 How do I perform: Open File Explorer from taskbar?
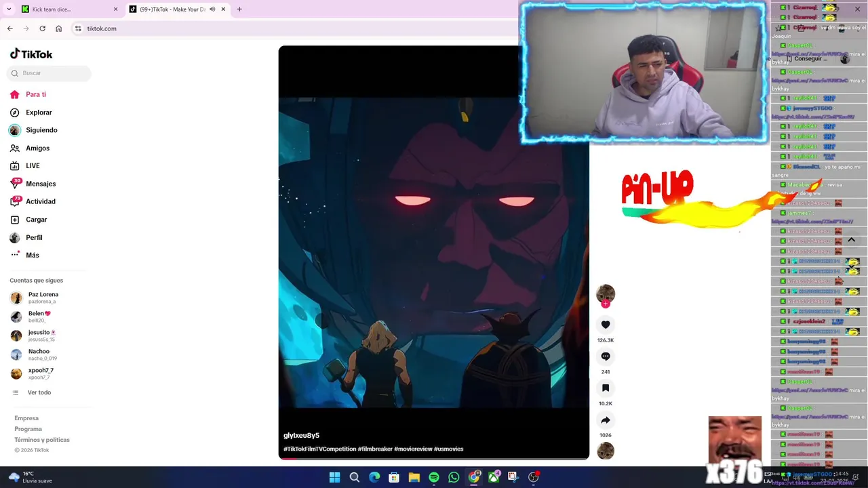pos(414,477)
